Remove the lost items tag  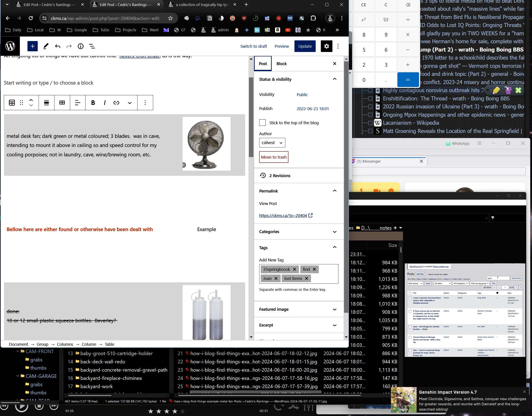click(307, 278)
